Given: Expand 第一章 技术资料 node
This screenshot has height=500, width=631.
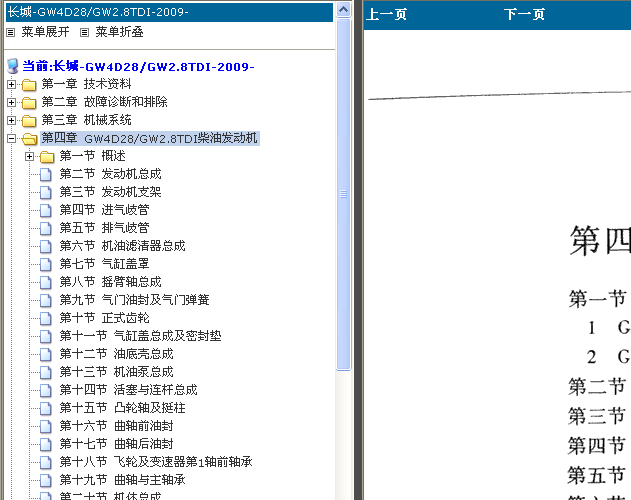Looking at the screenshot, I should tap(11, 85).
